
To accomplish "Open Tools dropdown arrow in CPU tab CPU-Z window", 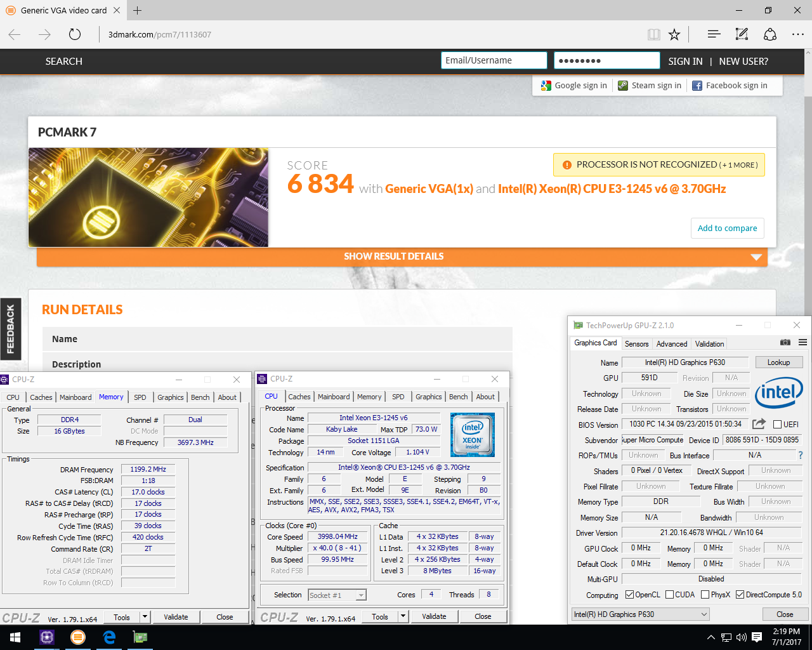I will pos(403,616).
